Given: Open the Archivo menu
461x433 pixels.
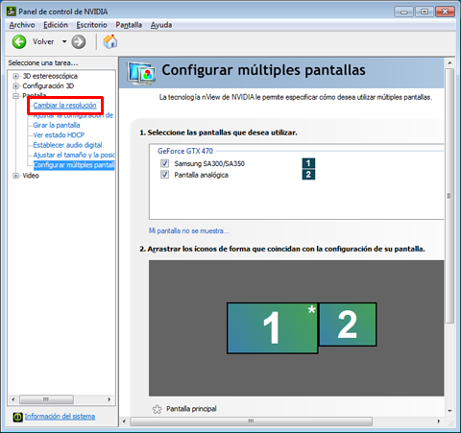Looking at the screenshot, I should click(22, 25).
